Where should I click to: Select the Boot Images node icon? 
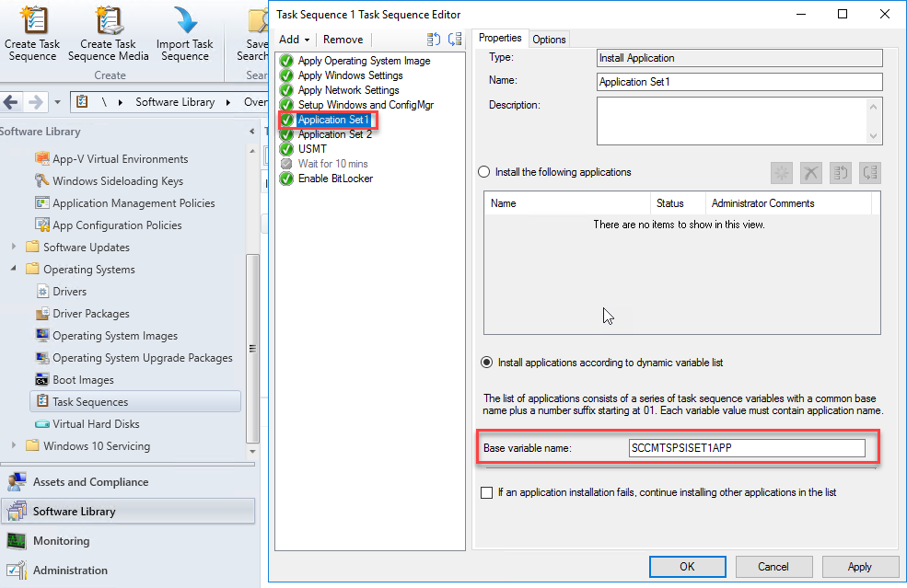coord(42,380)
